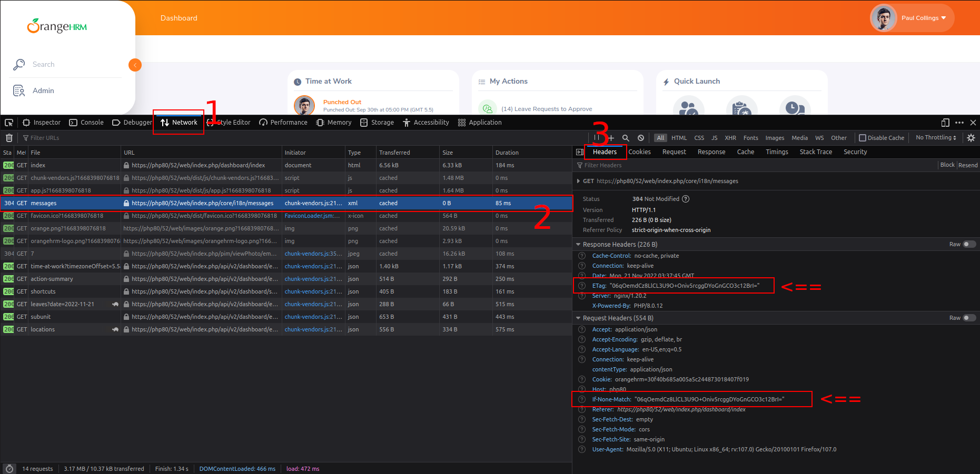The height and width of the screenshot is (474, 980).
Task: Activate the element picker tool
Action: (8, 122)
